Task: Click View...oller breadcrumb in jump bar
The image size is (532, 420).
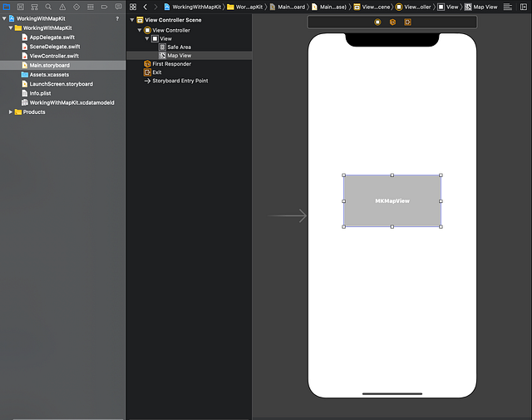Action: (x=414, y=7)
